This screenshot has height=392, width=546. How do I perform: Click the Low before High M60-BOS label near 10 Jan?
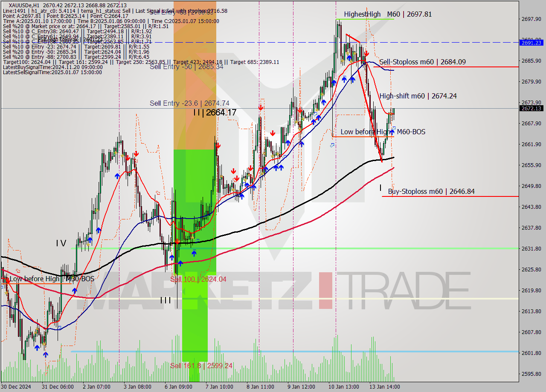[383, 132]
